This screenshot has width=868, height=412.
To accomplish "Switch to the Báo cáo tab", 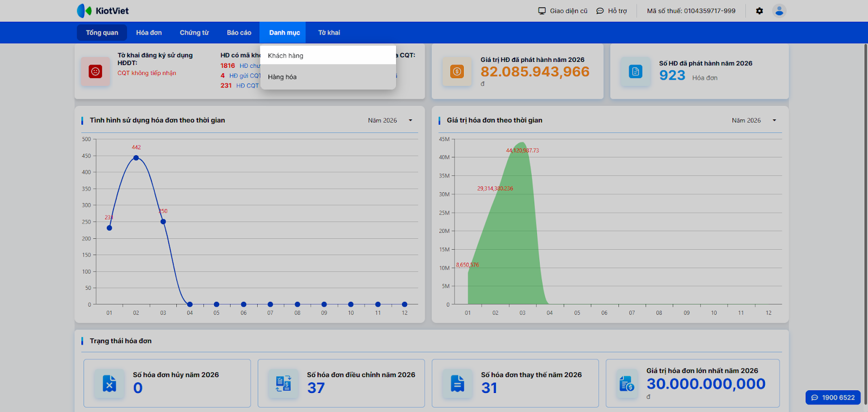I will pos(239,33).
